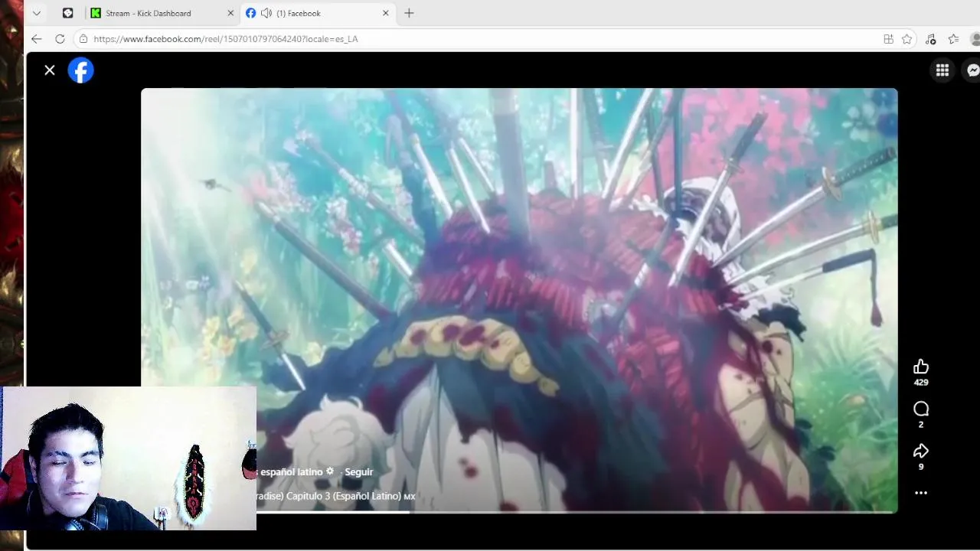Expand the tab actions dropdown arrow
The width and height of the screenshot is (980, 551).
click(x=36, y=13)
